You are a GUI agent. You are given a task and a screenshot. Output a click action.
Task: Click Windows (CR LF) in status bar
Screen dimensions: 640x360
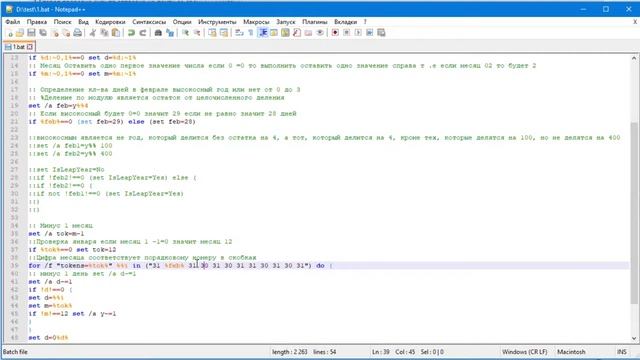click(x=524, y=352)
